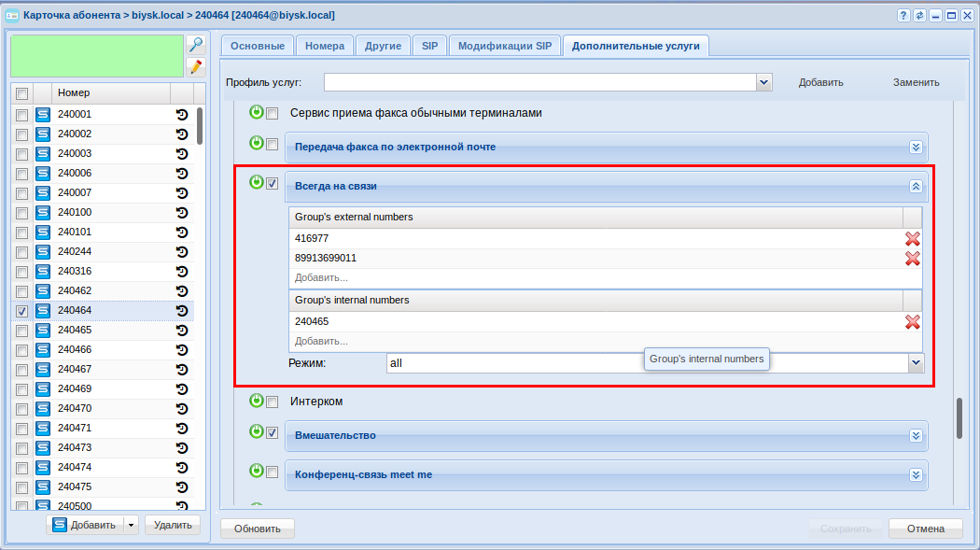
Task: Click green power icon beside Интерком
Action: click(x=256, y=401)
